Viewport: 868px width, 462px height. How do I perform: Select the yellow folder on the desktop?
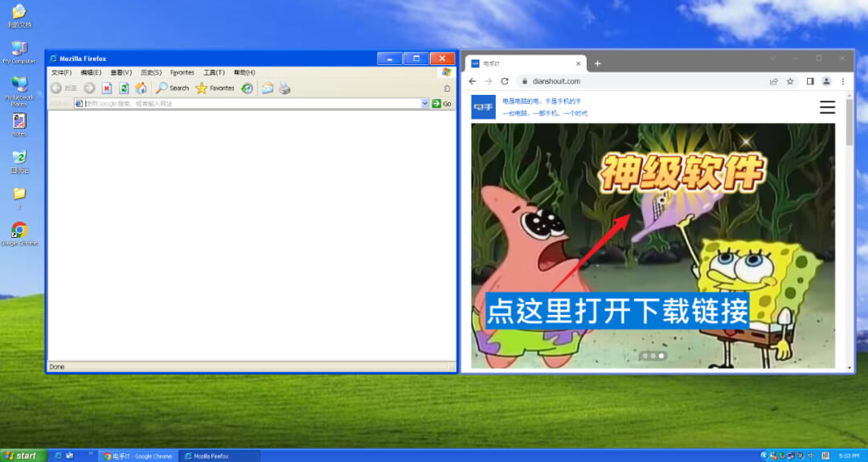click(x=19, y=198)
